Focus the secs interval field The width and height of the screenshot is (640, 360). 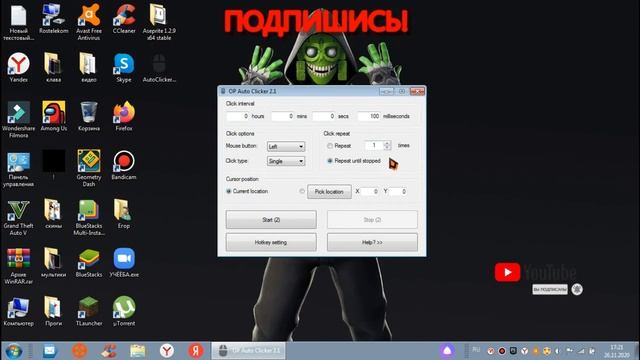pyautogui.click(x=324, y=116)
